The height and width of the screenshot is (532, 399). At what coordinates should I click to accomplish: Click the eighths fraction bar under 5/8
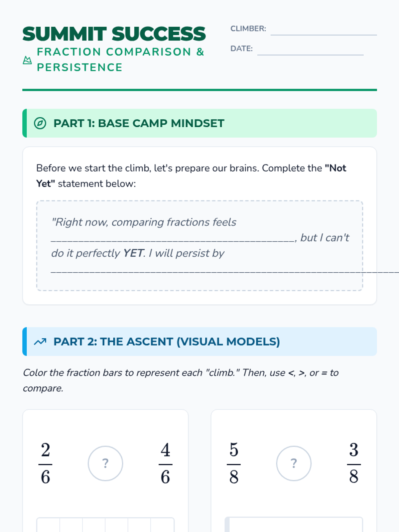[294, 525]
